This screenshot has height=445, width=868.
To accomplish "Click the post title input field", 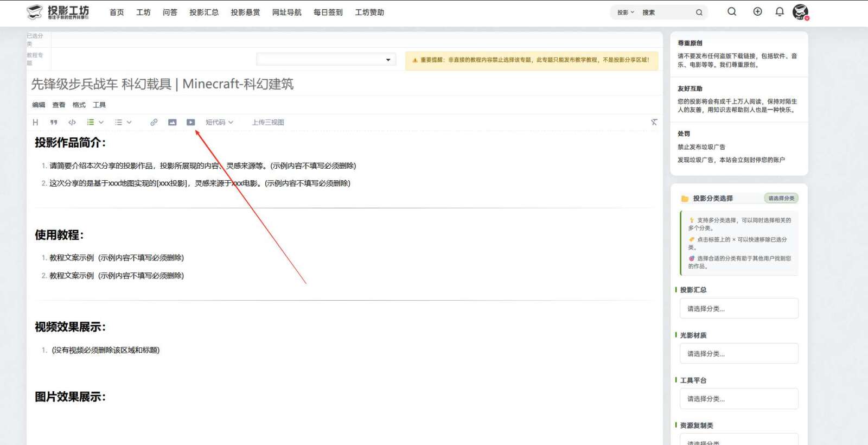I will (x=344, y=84).
